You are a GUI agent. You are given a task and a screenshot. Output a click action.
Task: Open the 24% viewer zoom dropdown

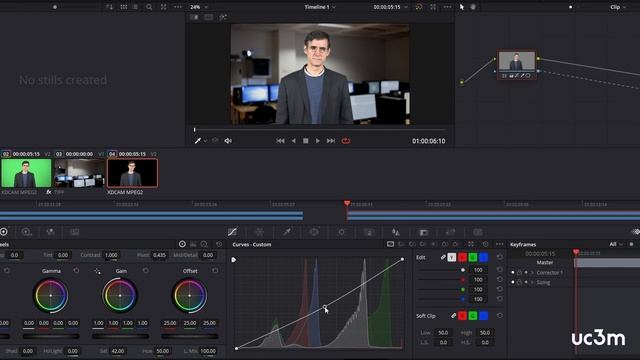click(x=206, y=7)
